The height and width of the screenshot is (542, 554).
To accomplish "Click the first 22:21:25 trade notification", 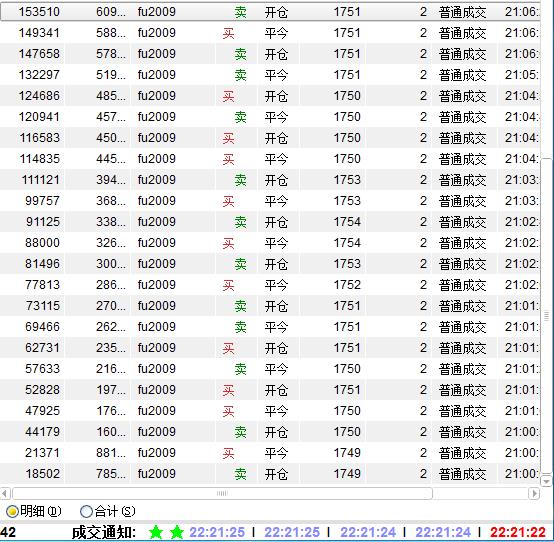I will coord(217,532).
